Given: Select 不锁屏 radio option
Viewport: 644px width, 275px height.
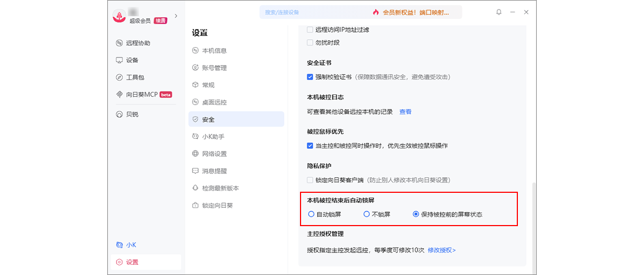Looking at the screenshot, I should pos(367,214).
